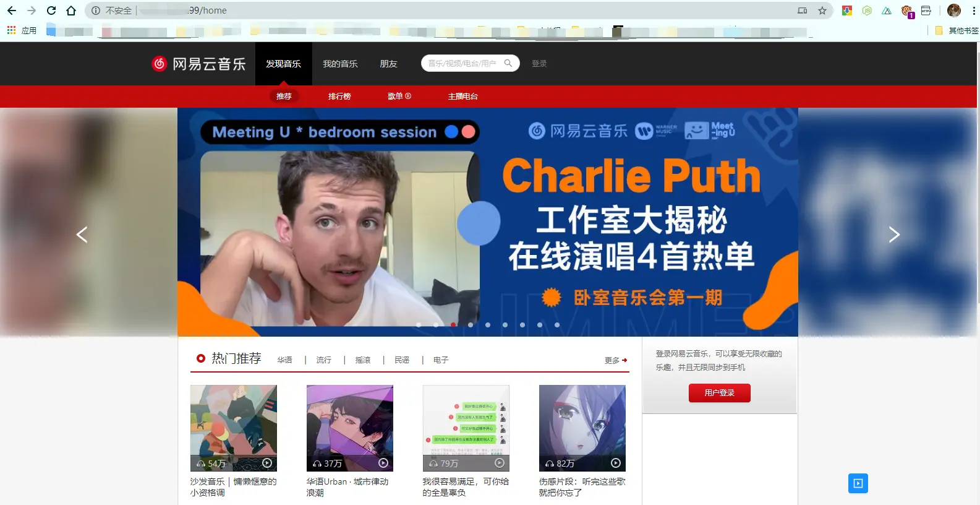This screenshot has width=980, height=505.
Task: Click the 登录 link in header
Action: [x=539, y=63]
